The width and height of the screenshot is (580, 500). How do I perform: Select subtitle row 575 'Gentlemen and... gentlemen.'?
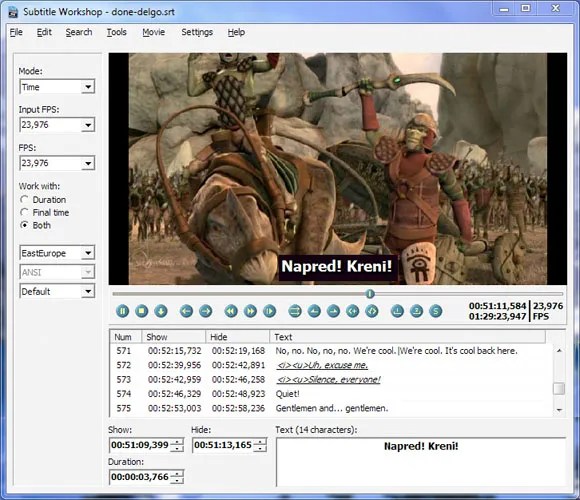(x=331, y=408)
